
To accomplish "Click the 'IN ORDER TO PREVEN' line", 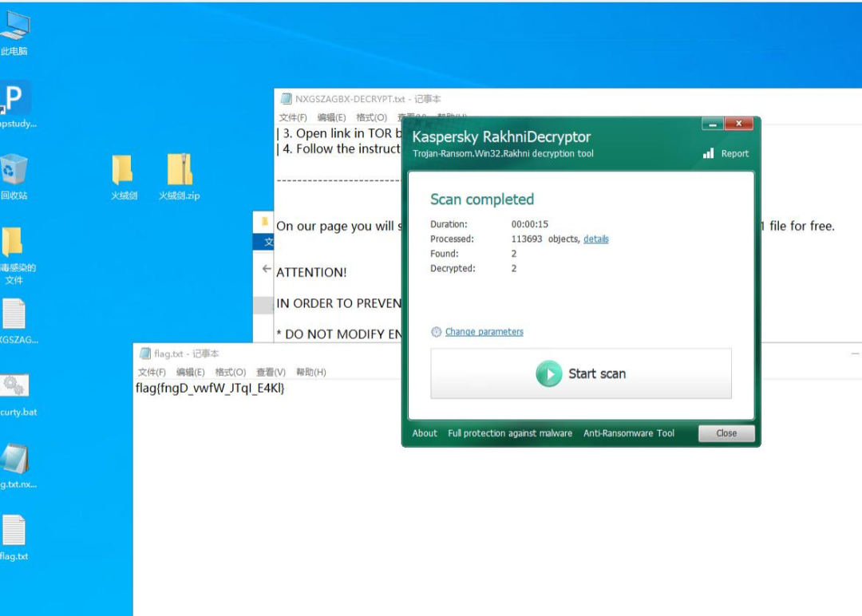I will click(x=338, y=303).
